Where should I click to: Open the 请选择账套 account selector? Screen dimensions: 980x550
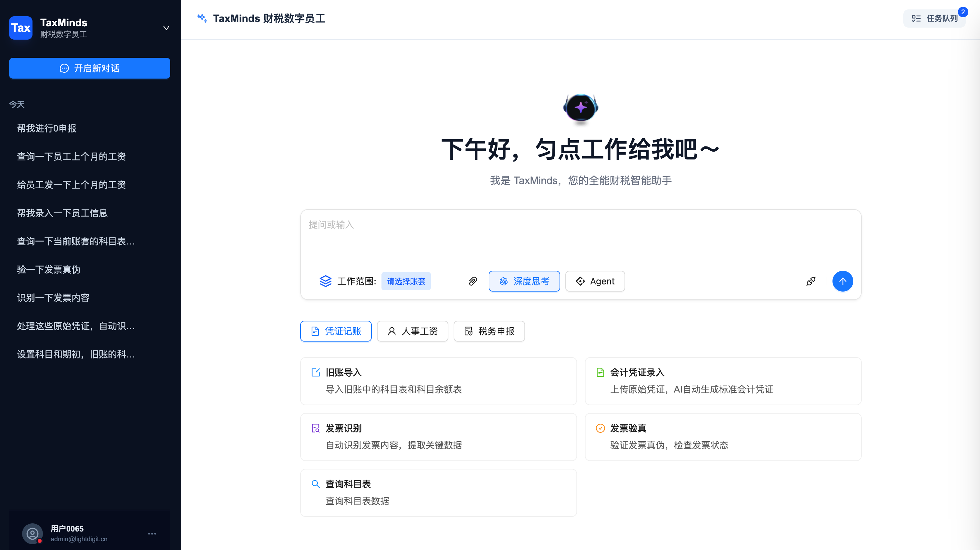[x=406, y=281]
